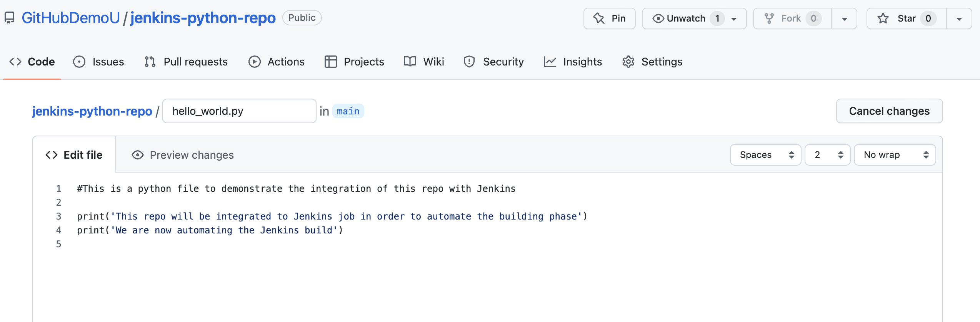Click the Unwatch button label
This screenshot has width=980, height=322.
(x=686, y=18)
